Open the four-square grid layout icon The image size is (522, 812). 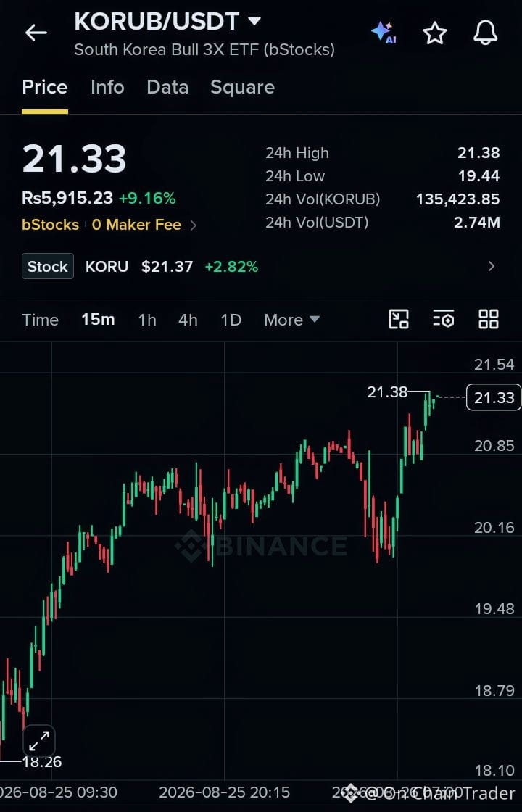coord(489,320)
